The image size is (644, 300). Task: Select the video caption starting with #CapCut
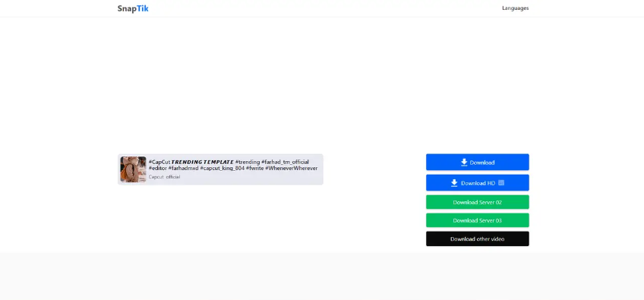(x=233, y=166)
